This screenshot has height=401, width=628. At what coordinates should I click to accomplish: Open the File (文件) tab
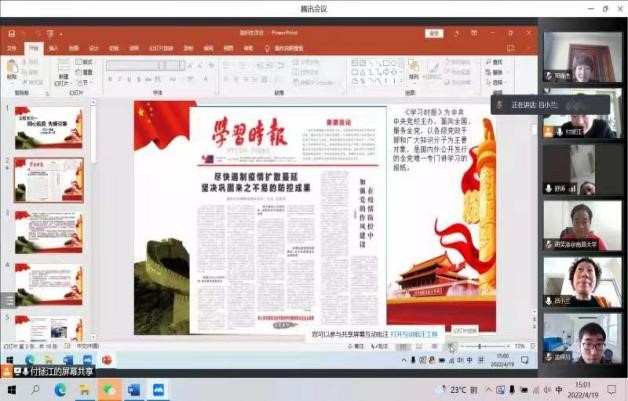(x=12, y=48)
